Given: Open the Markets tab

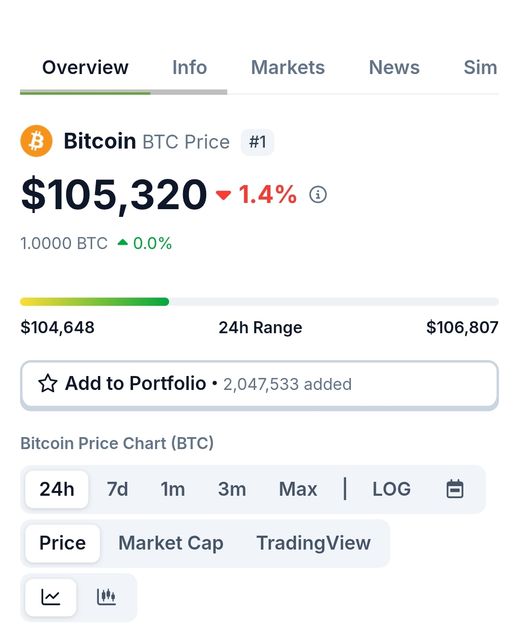Looking at the screenshot, I should click(x=288, y=67).
